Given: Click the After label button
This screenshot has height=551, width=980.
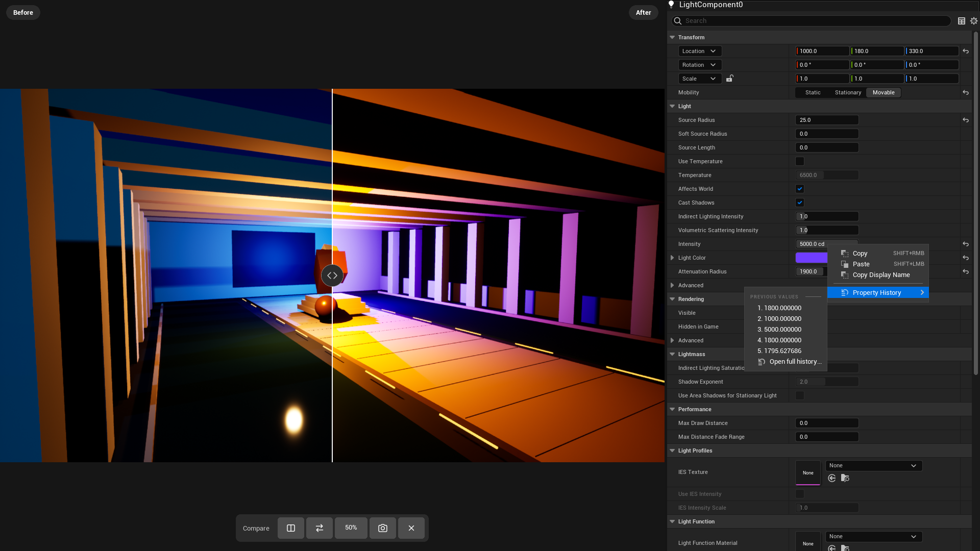Looking at the screenshot, I should [643, 12].
